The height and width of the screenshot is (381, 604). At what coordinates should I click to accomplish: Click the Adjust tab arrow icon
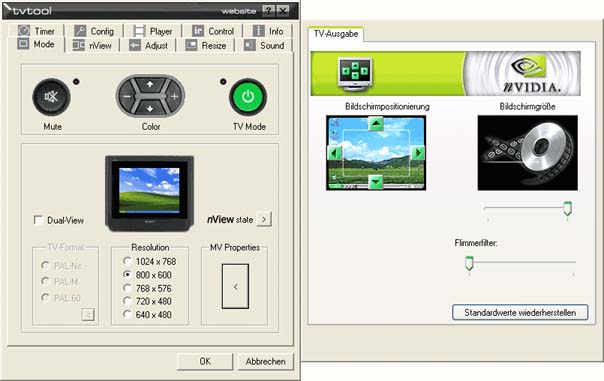[135, 45]
